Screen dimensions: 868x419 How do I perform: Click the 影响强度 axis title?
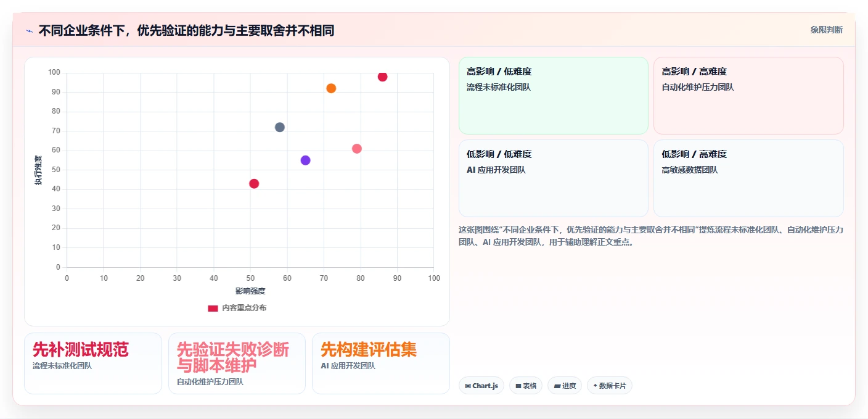click(x=250, y=291)
